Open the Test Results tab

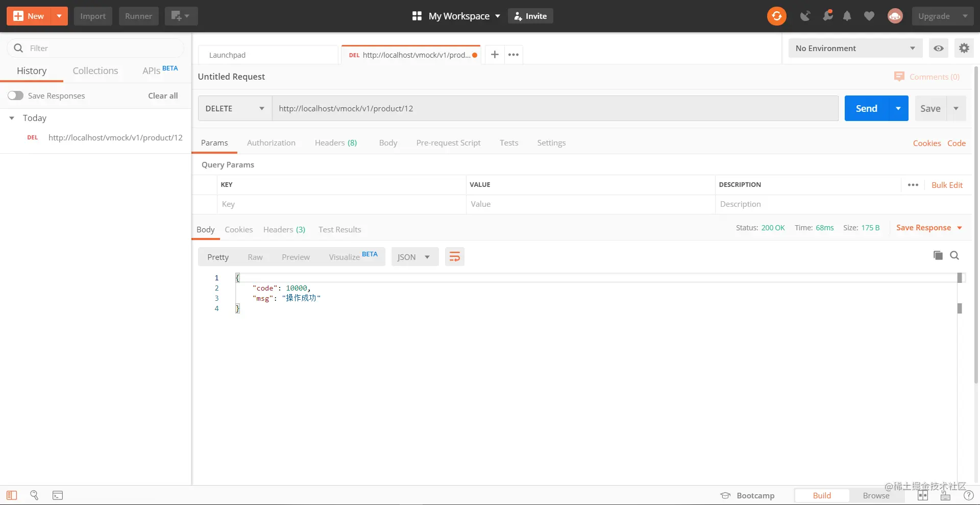point(339,230)
